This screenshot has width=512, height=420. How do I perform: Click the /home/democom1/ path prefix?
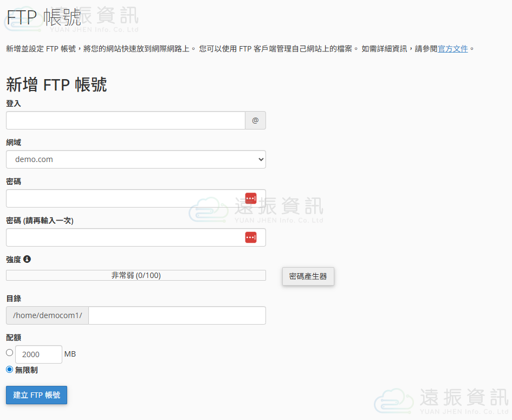click(x=47, y=315)
